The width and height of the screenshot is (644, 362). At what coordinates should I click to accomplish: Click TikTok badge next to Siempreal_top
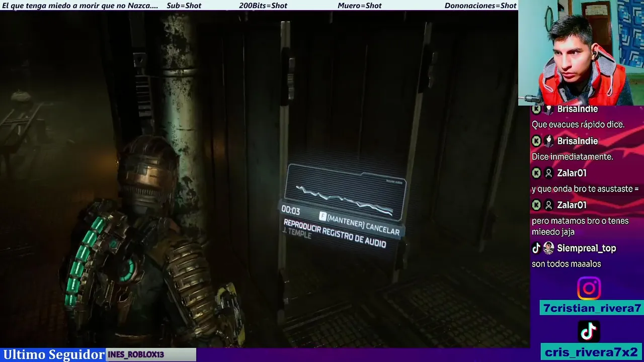click(536, 248)
